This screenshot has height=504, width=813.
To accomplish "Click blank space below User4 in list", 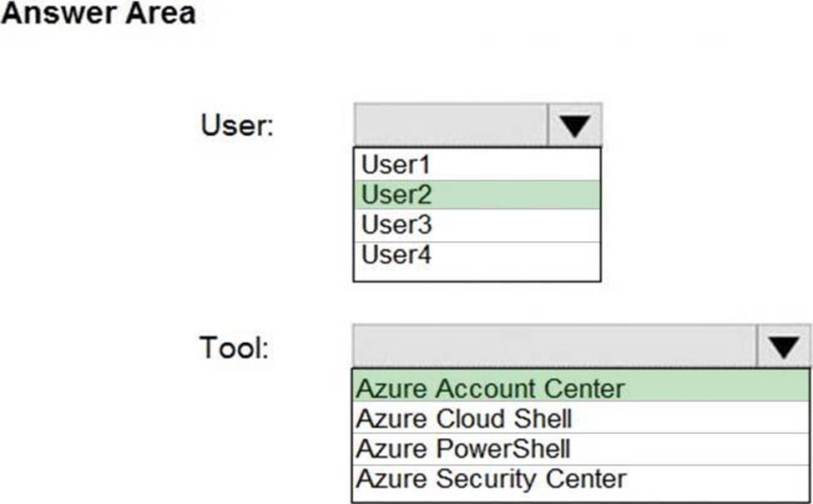I will (477, 275).
